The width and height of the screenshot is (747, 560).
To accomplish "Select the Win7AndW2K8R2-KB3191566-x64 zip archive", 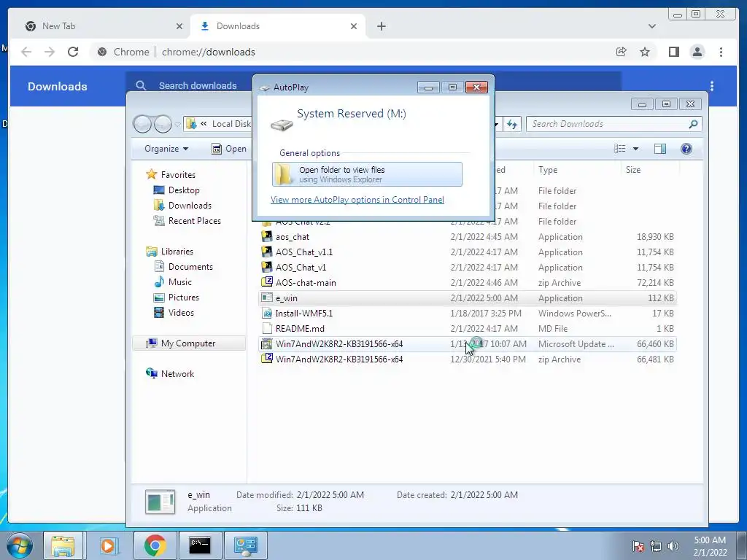I will (467, 359).
